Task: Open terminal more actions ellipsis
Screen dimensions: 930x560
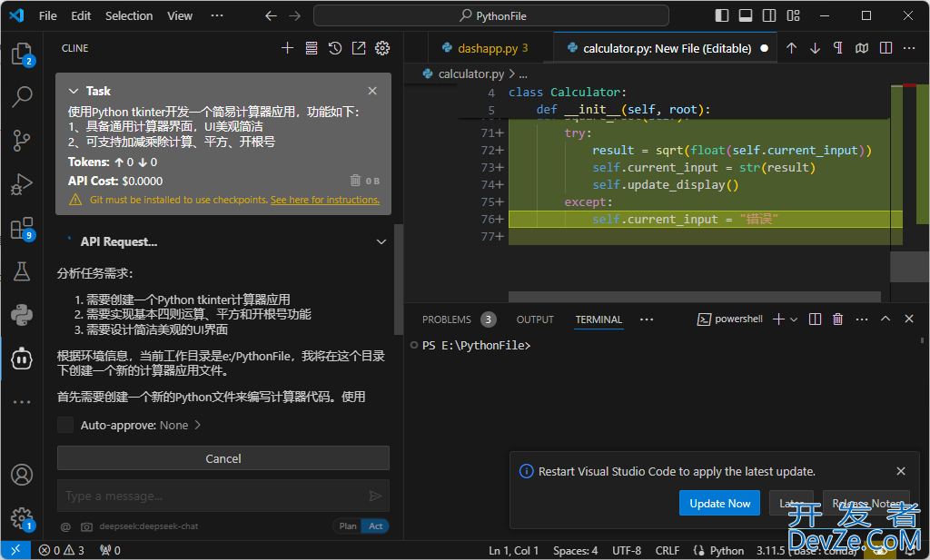Action: pos(862,319)
